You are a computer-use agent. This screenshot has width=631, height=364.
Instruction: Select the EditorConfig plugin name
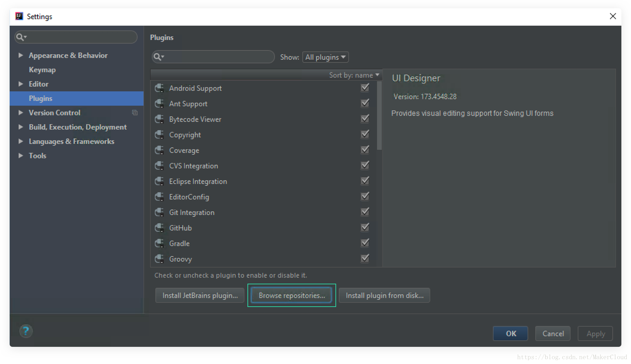pos(189,197)
